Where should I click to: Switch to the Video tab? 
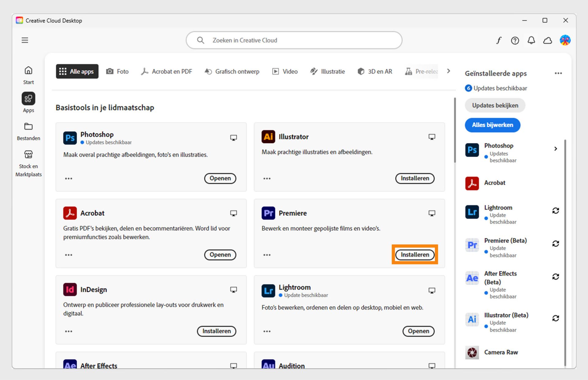point(285,71)
